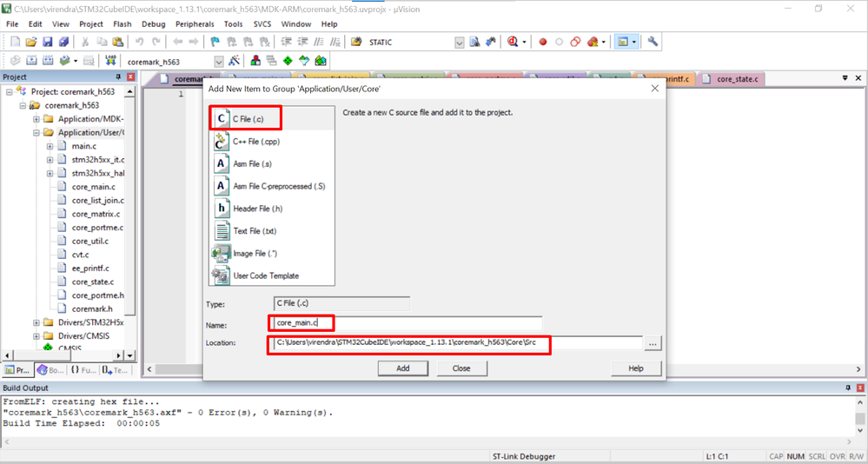The image size is (868, 464).
Task: Open the Peripherals menu
Action: tap(195, 24)
